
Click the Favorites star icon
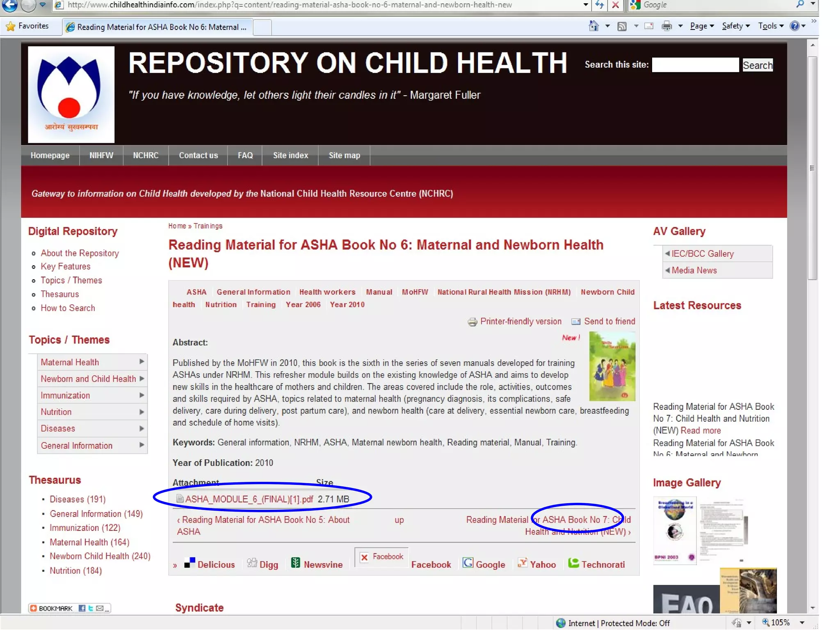tap(11, 26)
